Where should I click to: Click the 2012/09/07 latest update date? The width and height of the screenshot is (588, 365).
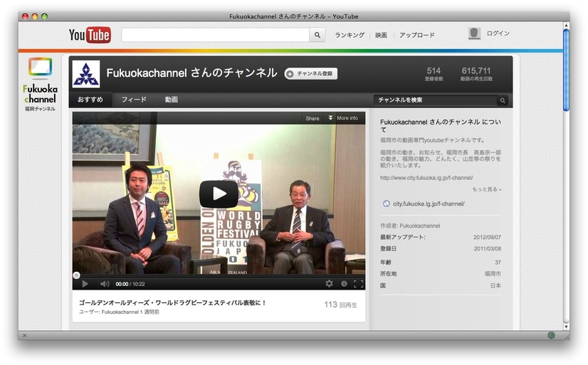(x=487, y=237)
